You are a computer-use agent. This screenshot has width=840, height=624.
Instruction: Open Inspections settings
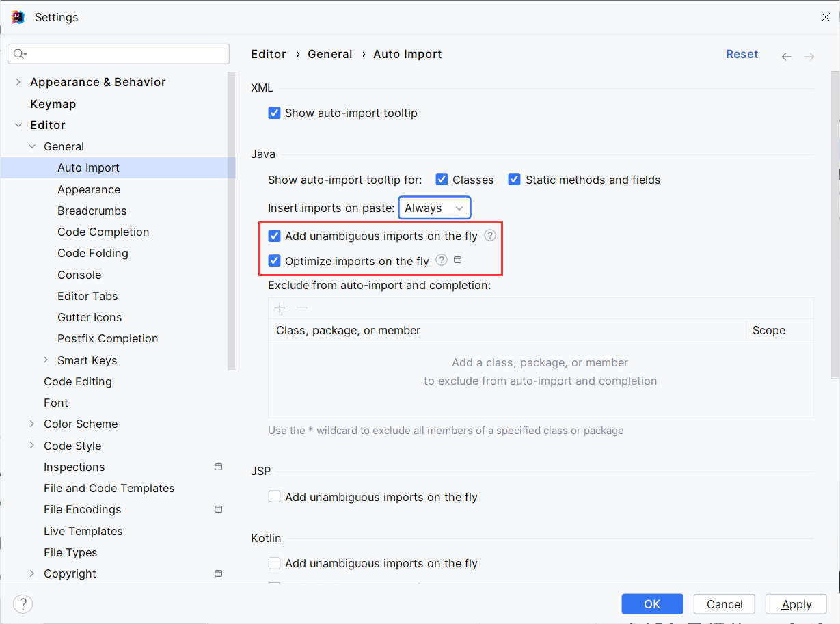click(74, 467)
